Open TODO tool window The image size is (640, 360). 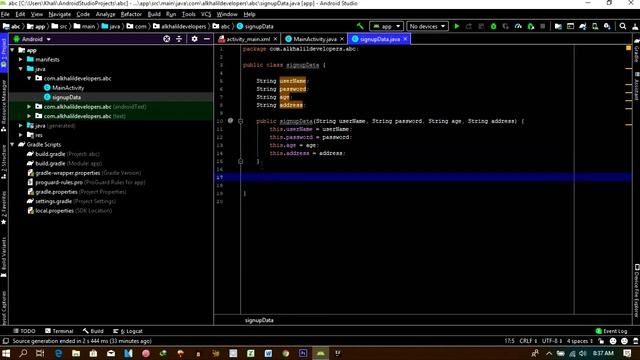(x=24, y=331)
